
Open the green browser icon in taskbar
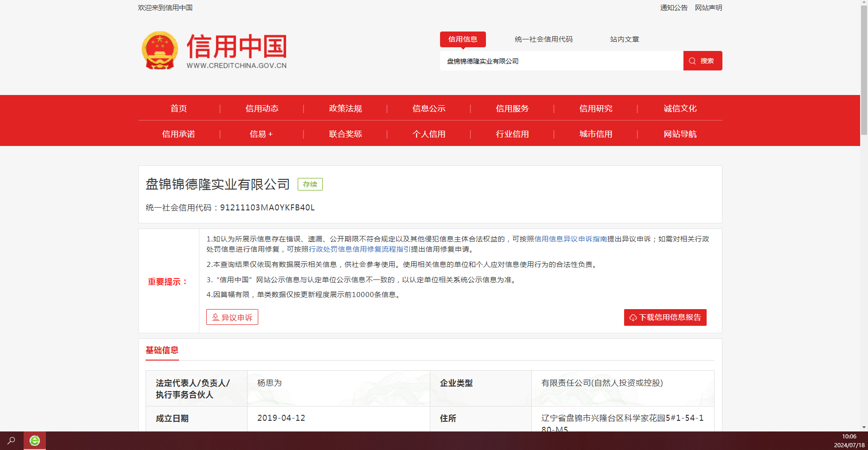(x=35, y=440)
